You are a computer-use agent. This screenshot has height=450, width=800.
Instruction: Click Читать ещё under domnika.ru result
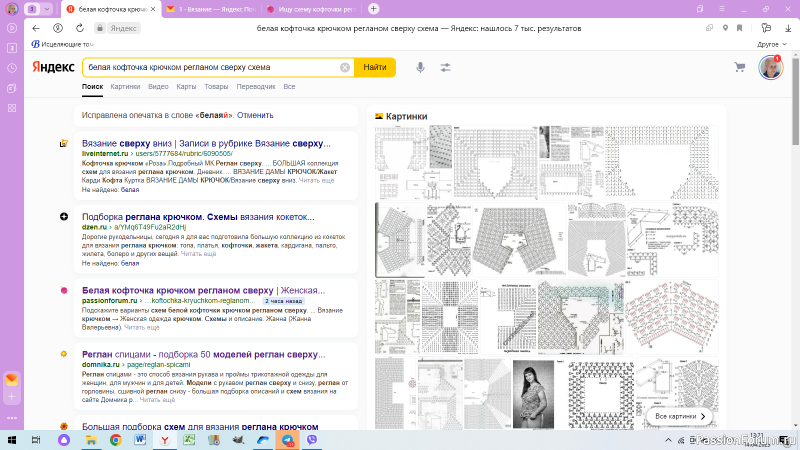pyautogui.click(x=157, y=400)
